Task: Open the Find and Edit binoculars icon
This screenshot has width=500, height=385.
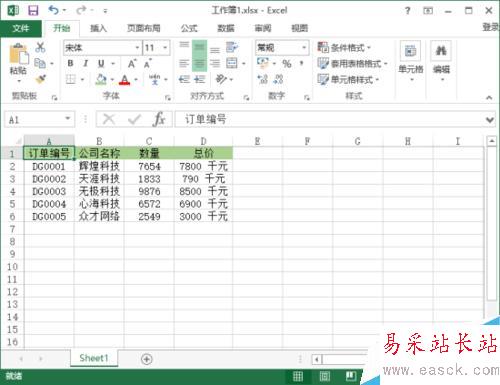Action: tap(441, 51)
